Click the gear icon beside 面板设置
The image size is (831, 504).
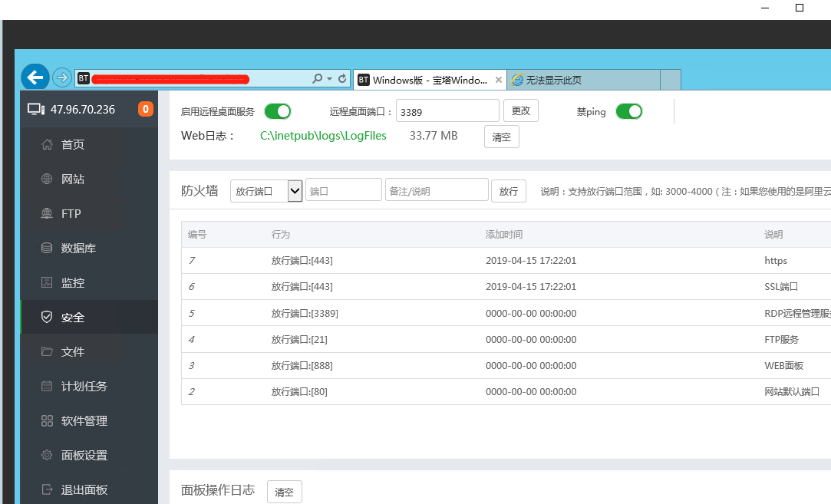(47, 455)
